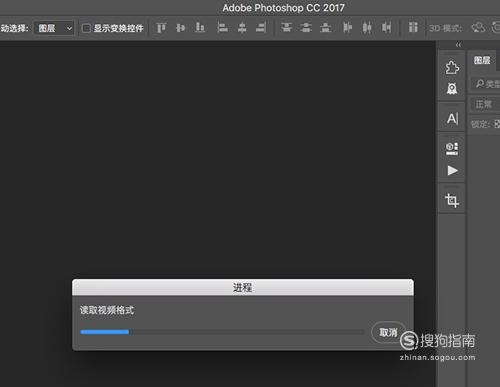
Task: Click the align bottom edges icon
Action: coord(200,28)
